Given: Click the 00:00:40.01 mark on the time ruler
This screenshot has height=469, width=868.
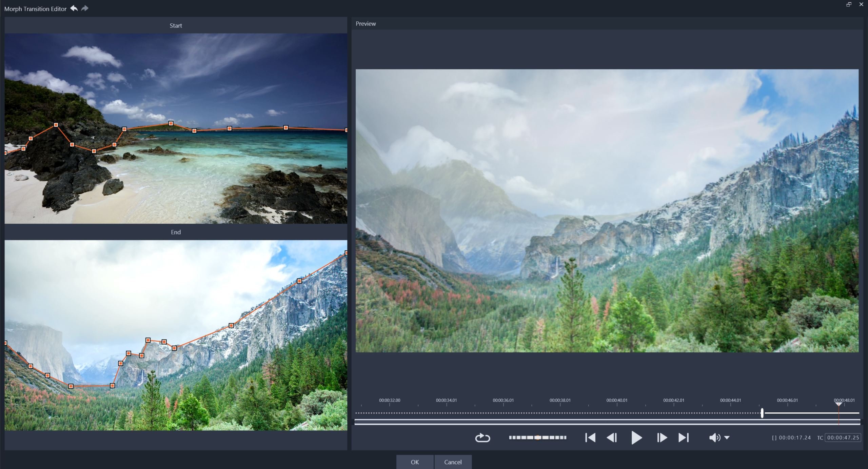Looking at the screenshot, I should 617,400.
